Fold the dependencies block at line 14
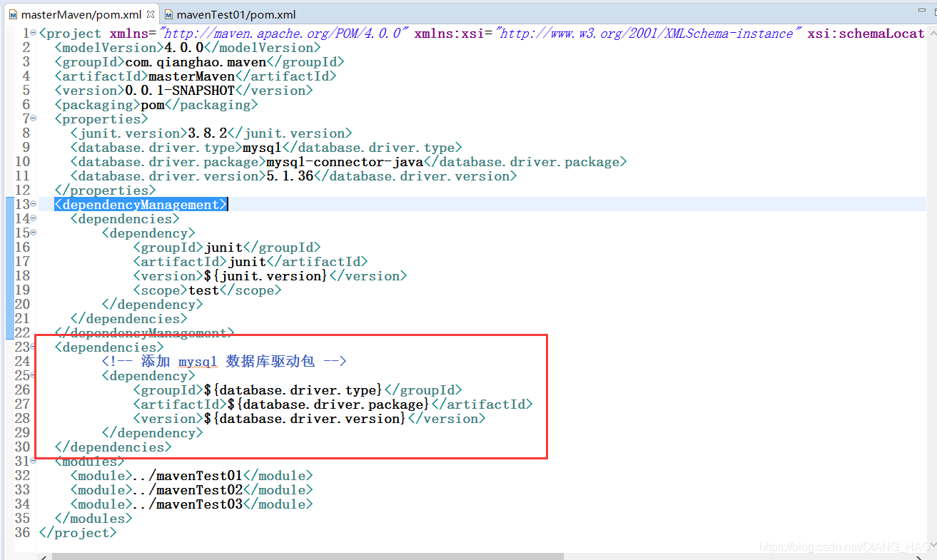The width and height of the screenshot is (937, 560). [x=34, y=218]
